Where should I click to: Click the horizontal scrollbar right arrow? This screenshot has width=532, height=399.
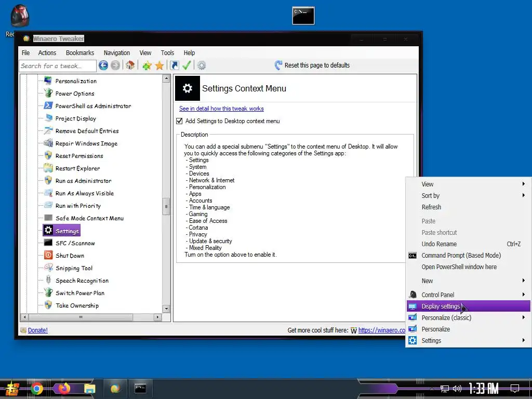(x=157, y=317)
